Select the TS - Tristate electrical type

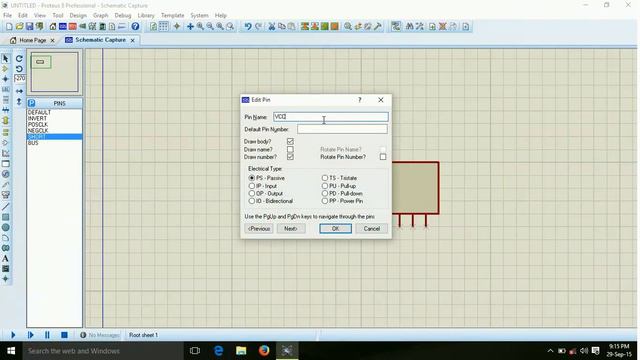[x=324, y=178]
